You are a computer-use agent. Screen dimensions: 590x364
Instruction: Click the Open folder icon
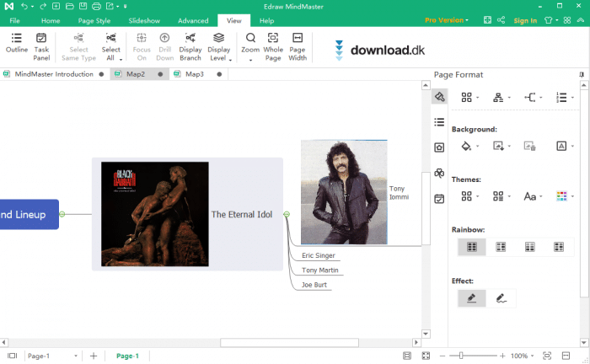70,7
